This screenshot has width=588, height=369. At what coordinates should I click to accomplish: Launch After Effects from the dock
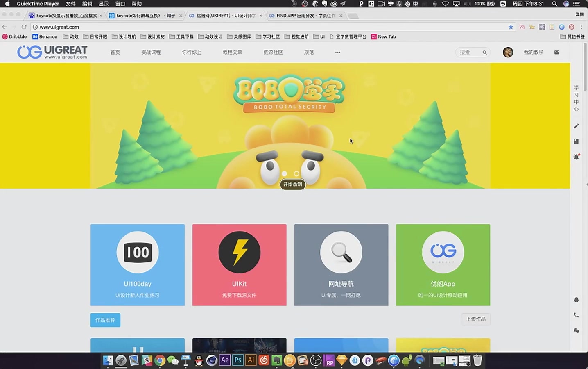click(225, 360)
